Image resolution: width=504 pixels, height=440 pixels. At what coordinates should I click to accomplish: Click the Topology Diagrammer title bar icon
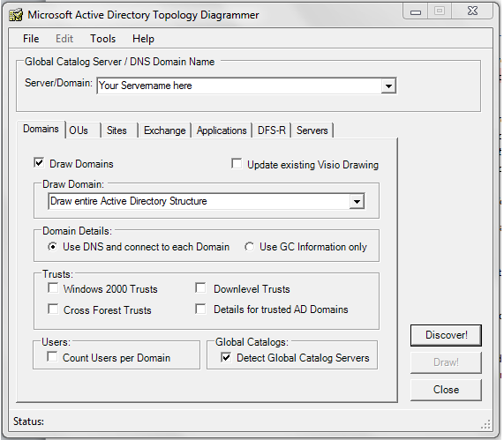pos(15,15)
